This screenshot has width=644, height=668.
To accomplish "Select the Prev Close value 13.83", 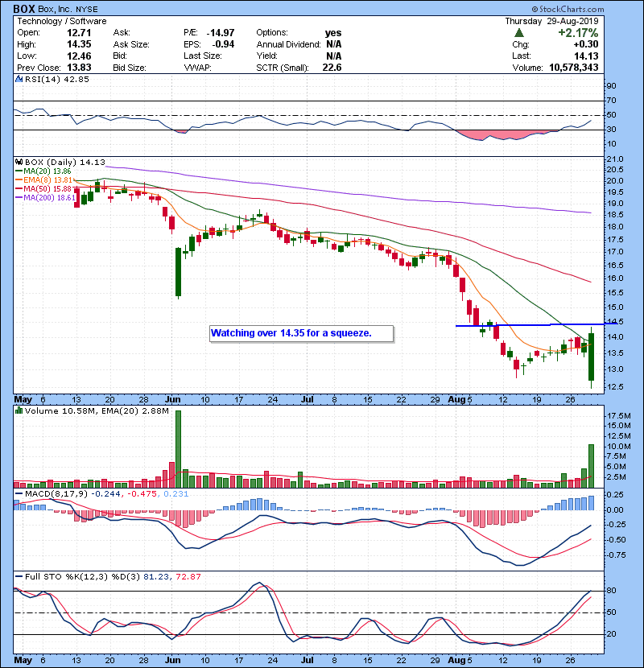I will pos(79,68).
